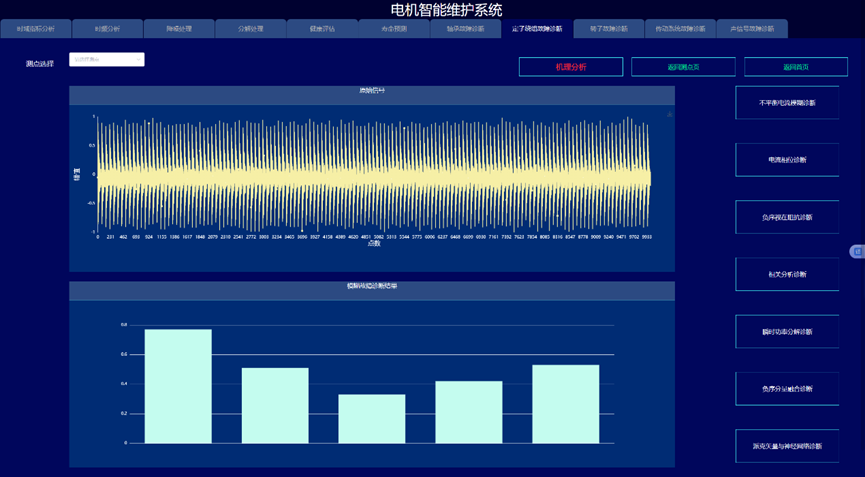Open the 负序分量融合诊断 button
The height and width of the screenshot is (477, 865).
787,389
